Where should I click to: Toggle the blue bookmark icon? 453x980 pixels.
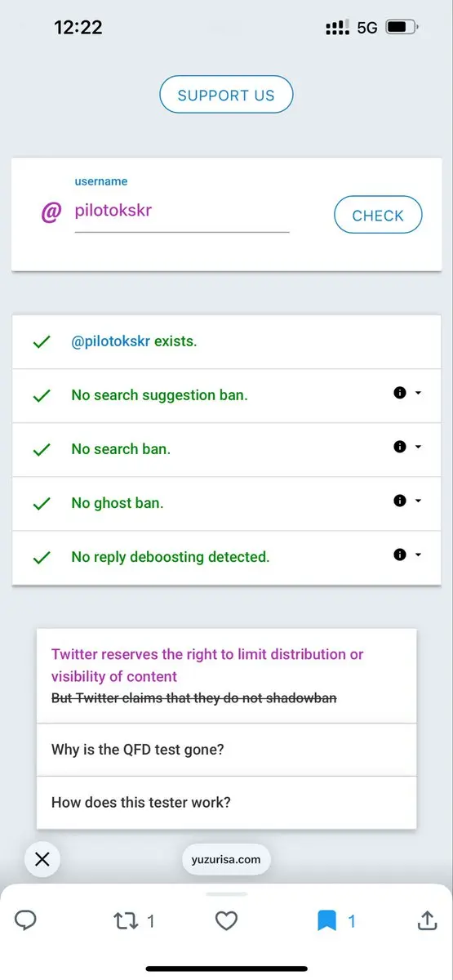point(326,921)
